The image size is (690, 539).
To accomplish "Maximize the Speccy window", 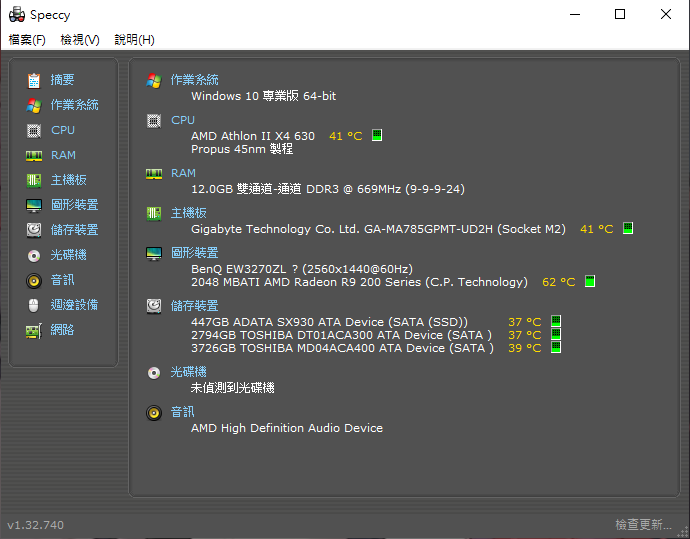I will pos(620,15).
